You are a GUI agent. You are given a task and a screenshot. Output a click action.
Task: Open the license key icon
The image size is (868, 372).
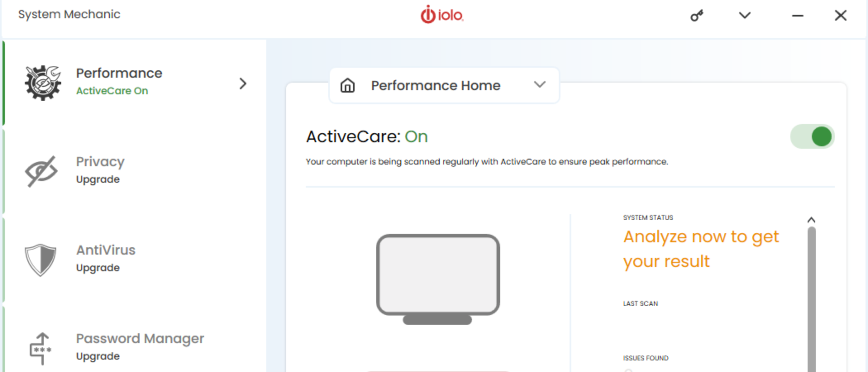697,16
